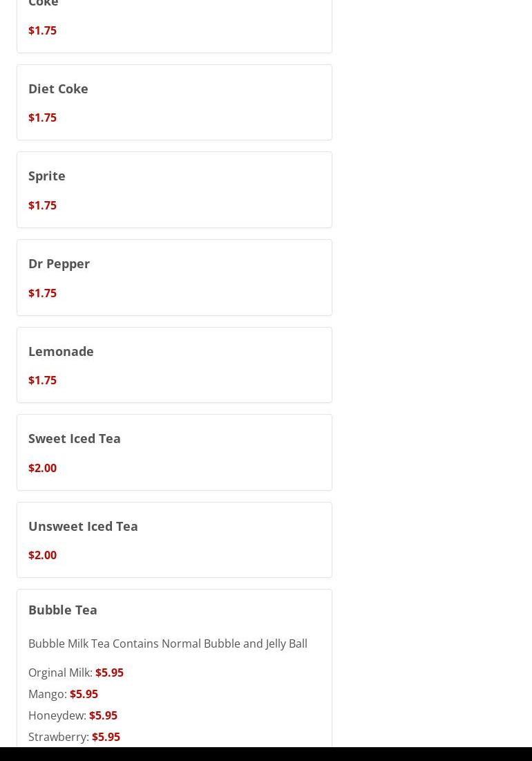Click the Unsweet Iced Tea $2.00 price
Image resolution: width=532 pixels, height=761 pixels.
pos(43,555)
